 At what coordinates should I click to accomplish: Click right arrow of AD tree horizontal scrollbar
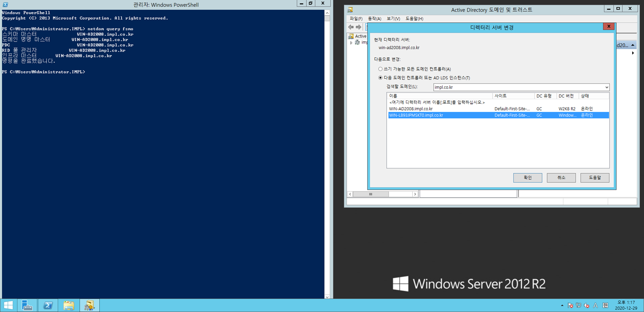pyautogui.click(x=415, y=194)
